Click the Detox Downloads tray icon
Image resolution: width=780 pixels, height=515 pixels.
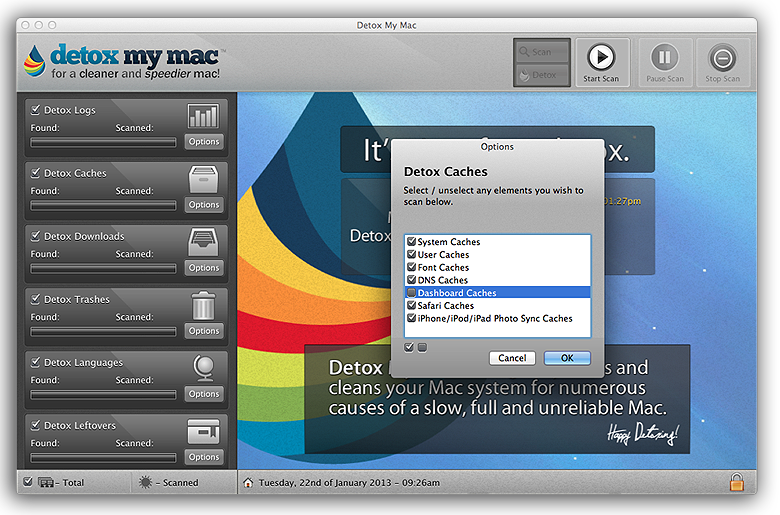pyautogui.click(x=203, y=242)
